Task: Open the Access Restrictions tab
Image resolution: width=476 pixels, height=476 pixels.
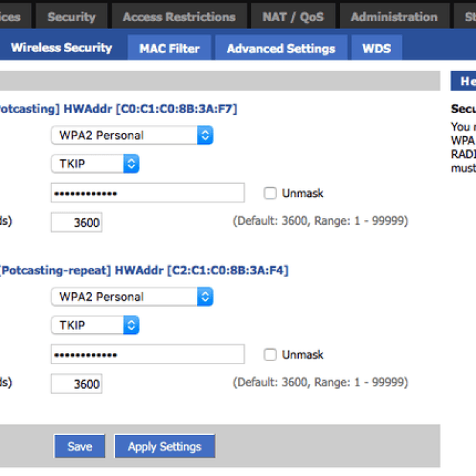Action: point(179,17)
